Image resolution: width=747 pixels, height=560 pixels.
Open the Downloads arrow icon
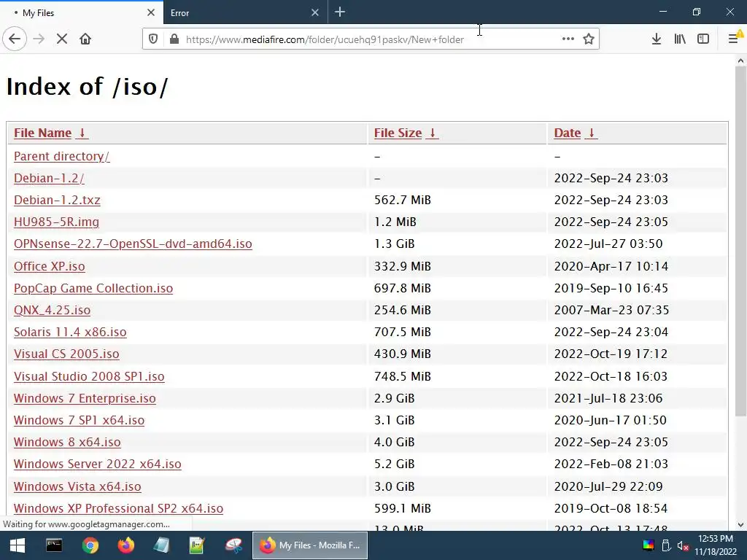pos(657,39)
